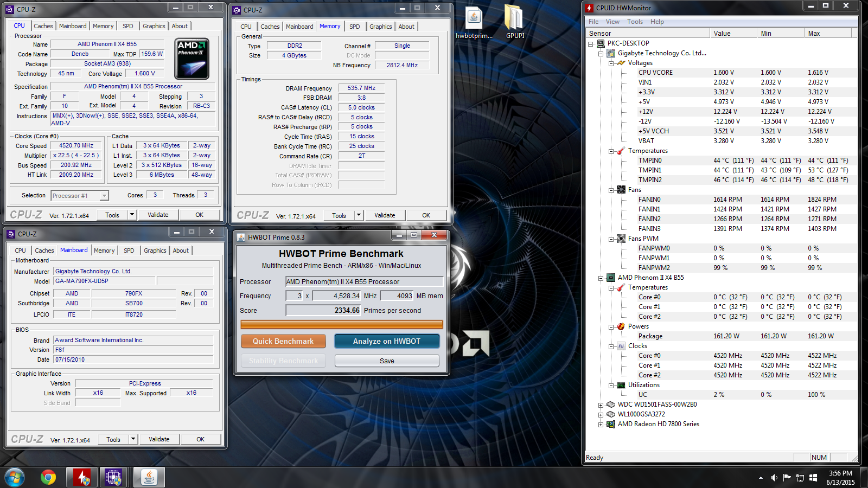The image size is (868, 488).
Task: Open the hwbotprime desktop shortcut icon
Action: point(474,18)
